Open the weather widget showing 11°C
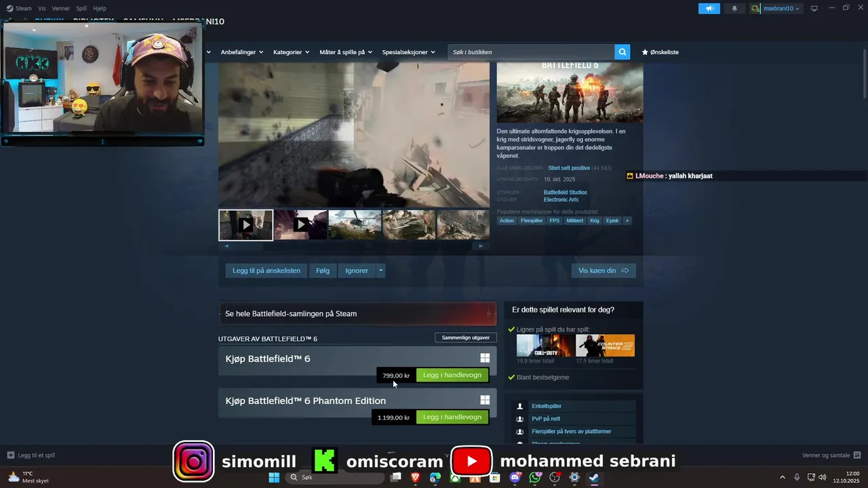The height and width of the screenshot is (488, 868). click(28, 477)
